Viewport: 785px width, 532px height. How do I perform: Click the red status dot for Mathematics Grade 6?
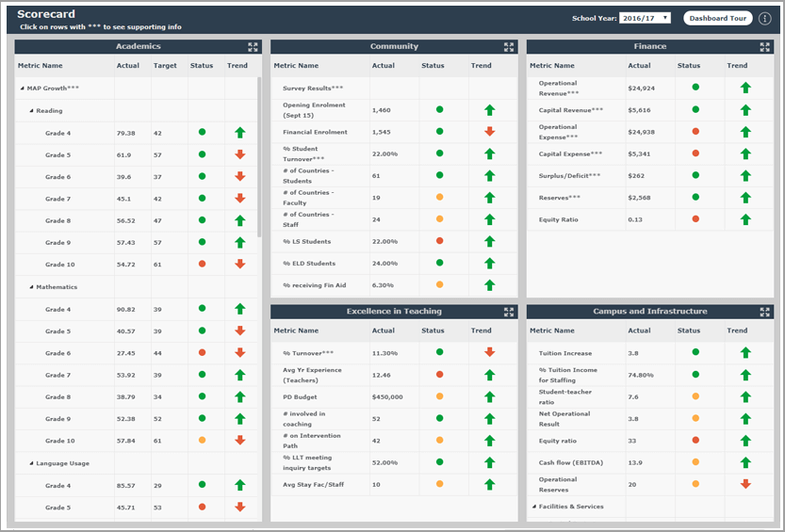(203, 352)
